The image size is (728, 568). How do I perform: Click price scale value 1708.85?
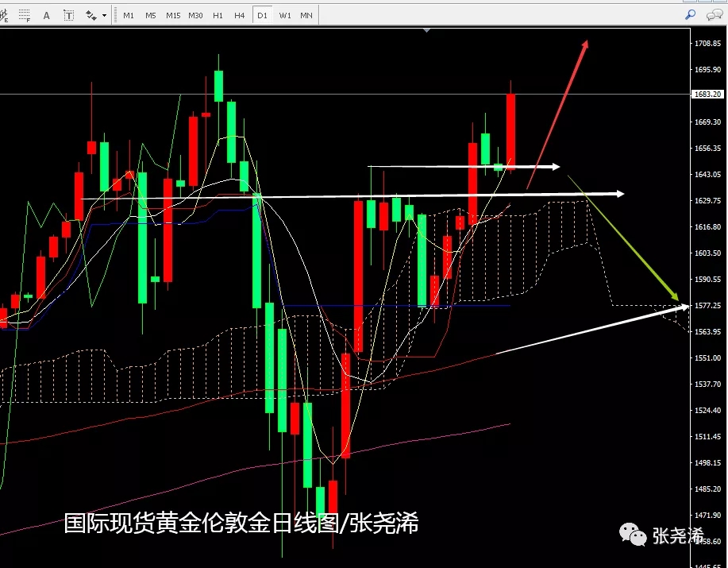click(707, 43)
